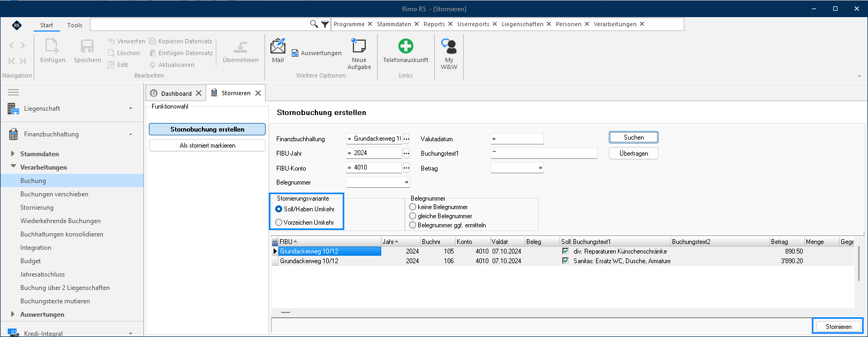Switch to the Tools ribbon tab
The image size is (868, 337).
[x=75, y=25]
